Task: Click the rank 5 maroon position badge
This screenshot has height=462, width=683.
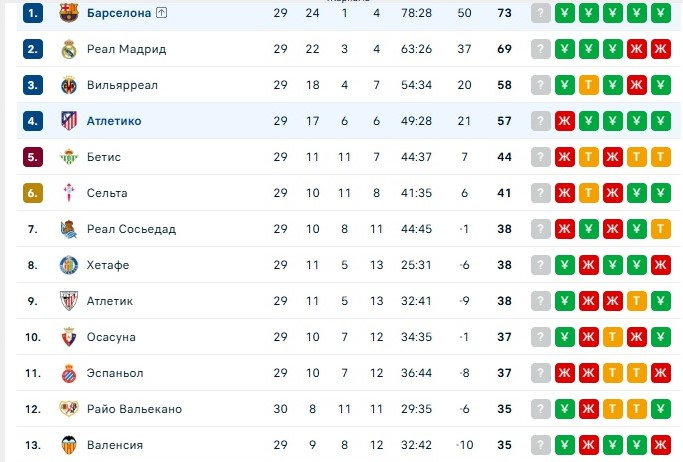Action: click(x=32, y=157)
